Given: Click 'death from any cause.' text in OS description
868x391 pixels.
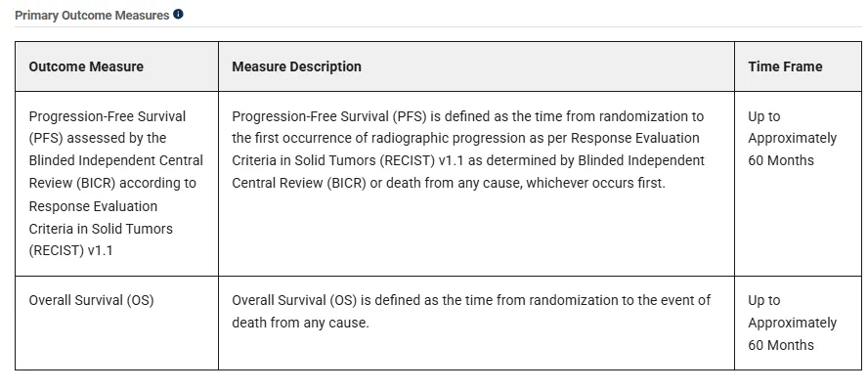Looking at the screenshot, I should [x=300, y=323].
